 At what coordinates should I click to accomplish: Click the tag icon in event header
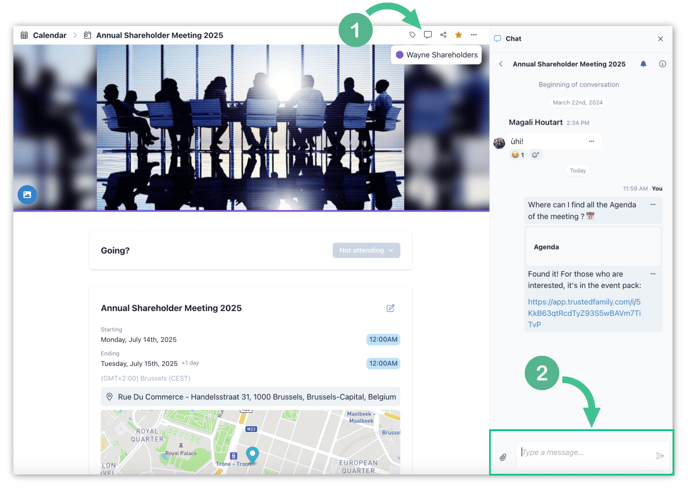coord(412,35)
